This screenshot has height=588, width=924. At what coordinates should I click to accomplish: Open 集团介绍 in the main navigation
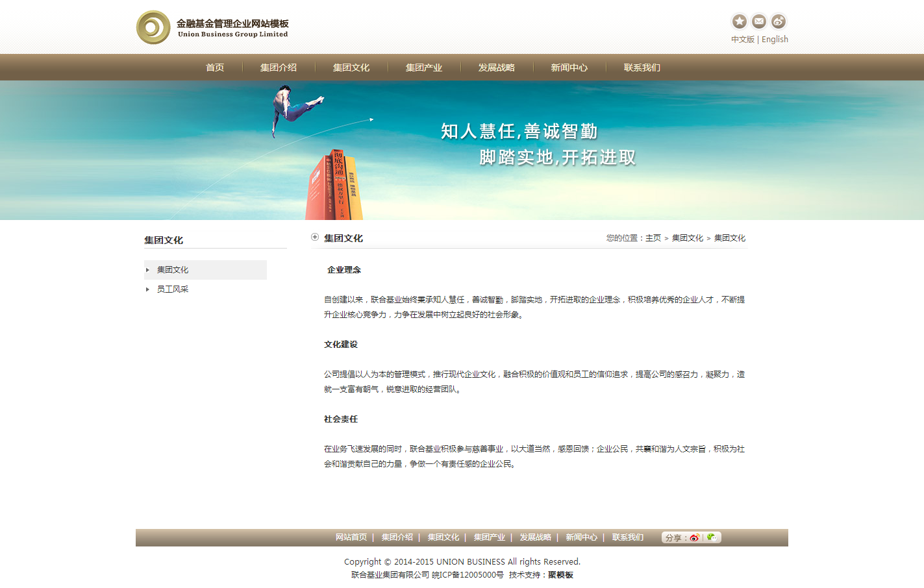pos(279,67)
